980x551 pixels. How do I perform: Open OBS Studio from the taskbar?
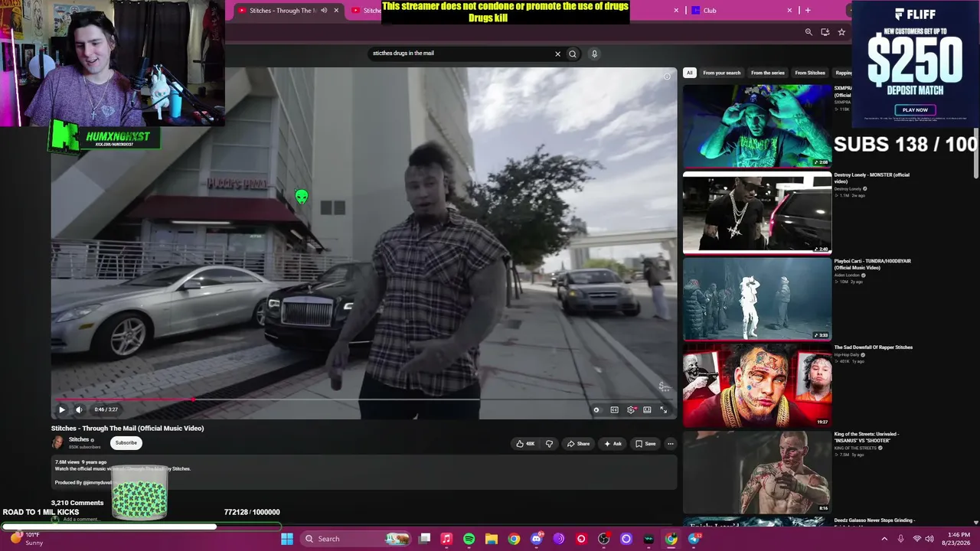pyautogui.click(x=603, y=539)
